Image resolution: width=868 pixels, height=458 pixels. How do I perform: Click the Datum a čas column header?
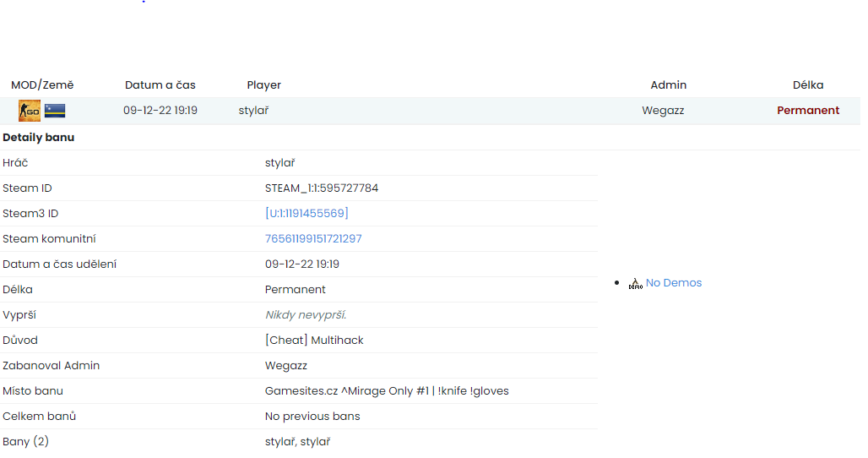160,85
